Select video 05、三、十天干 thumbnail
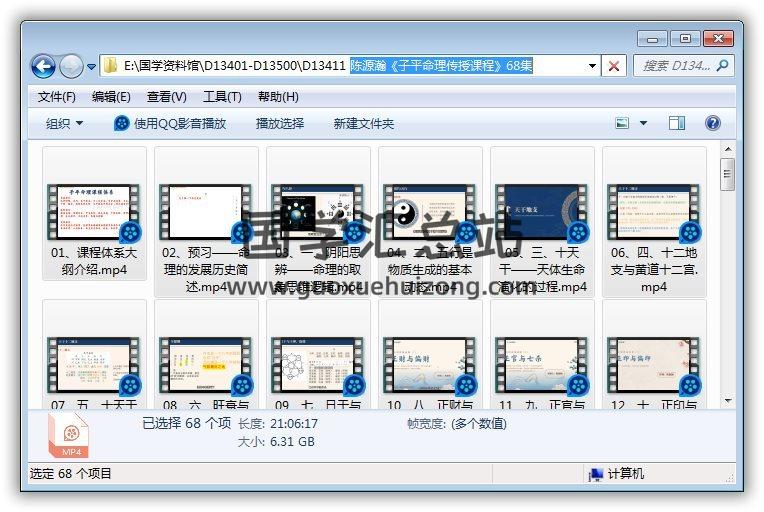This screenshot has width=764, height=512. tap(542, 212)
